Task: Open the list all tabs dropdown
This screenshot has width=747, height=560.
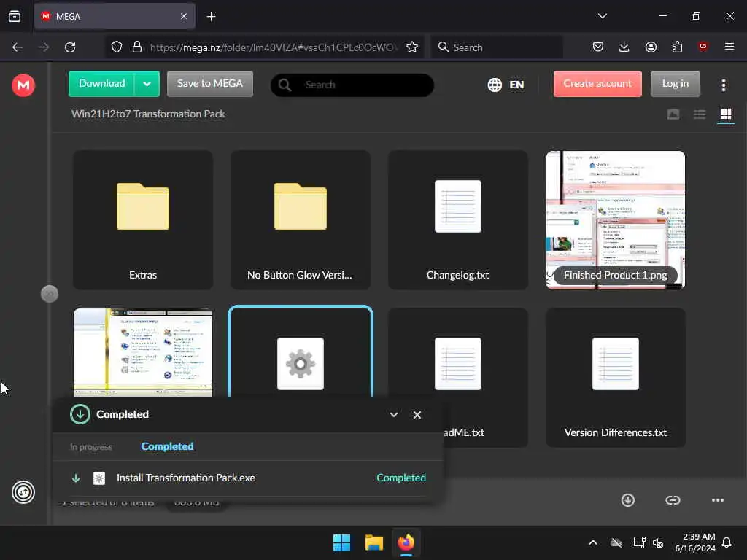Action: 602,16
